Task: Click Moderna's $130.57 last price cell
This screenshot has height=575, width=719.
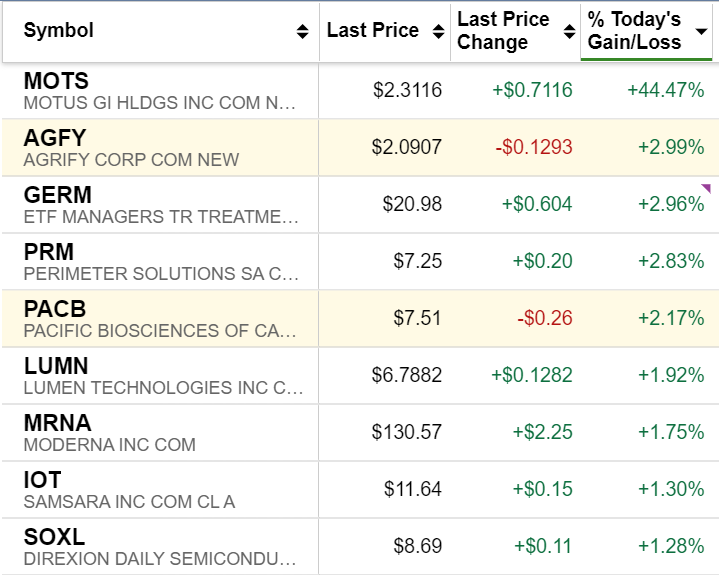Action: [x=406, y=433]
